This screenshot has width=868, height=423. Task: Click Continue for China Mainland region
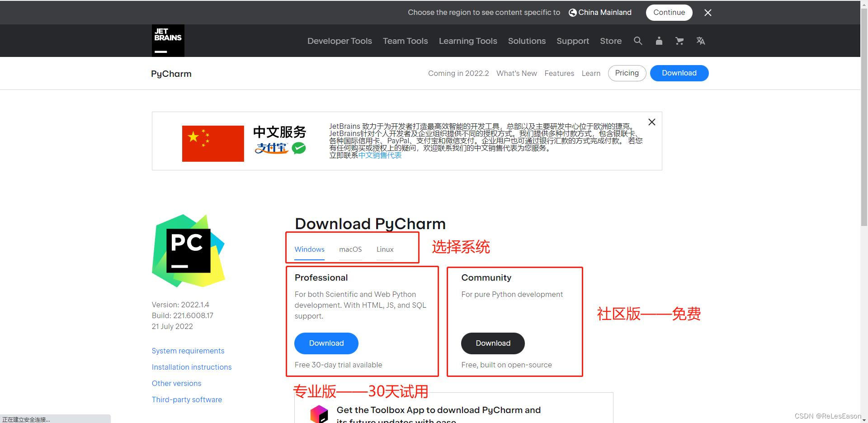point(669,13)
